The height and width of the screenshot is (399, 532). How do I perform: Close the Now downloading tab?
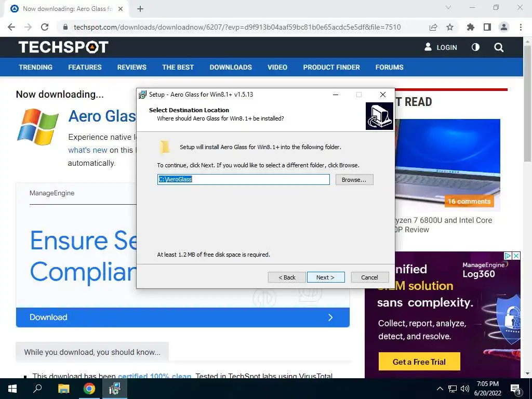[x=121, y=9]
